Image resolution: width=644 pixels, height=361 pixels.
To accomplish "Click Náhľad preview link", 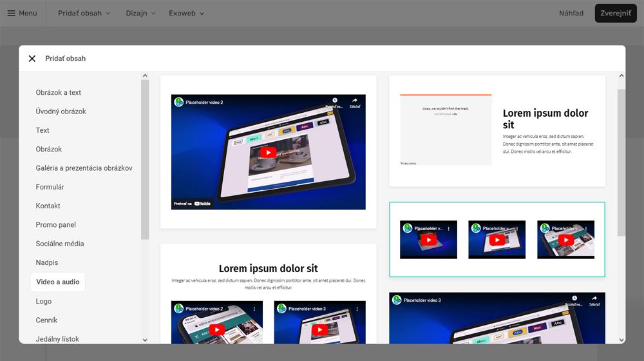I will pyautogui.click(x=571, y=13).
